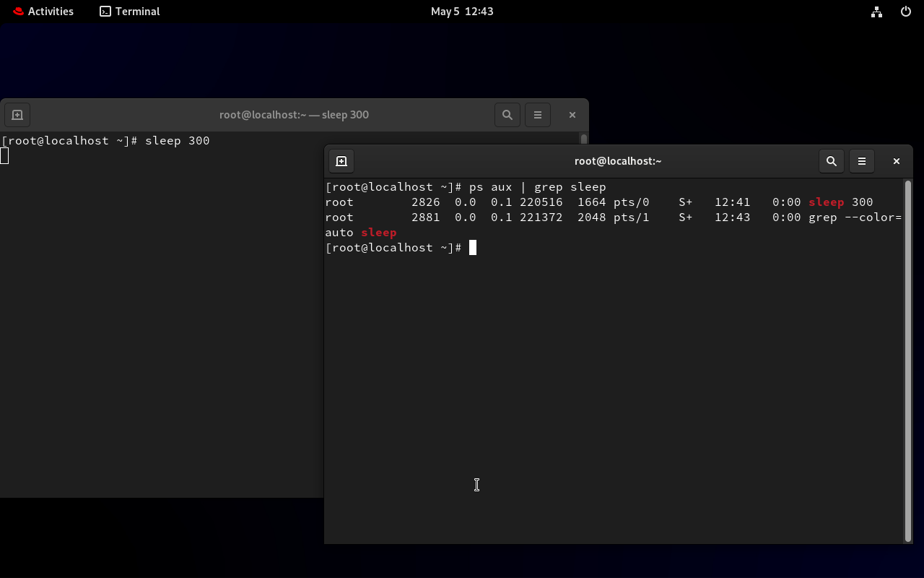Click value 221372 in ps output
This screenshot has width=924, height=578.
[x=541, y=217]
